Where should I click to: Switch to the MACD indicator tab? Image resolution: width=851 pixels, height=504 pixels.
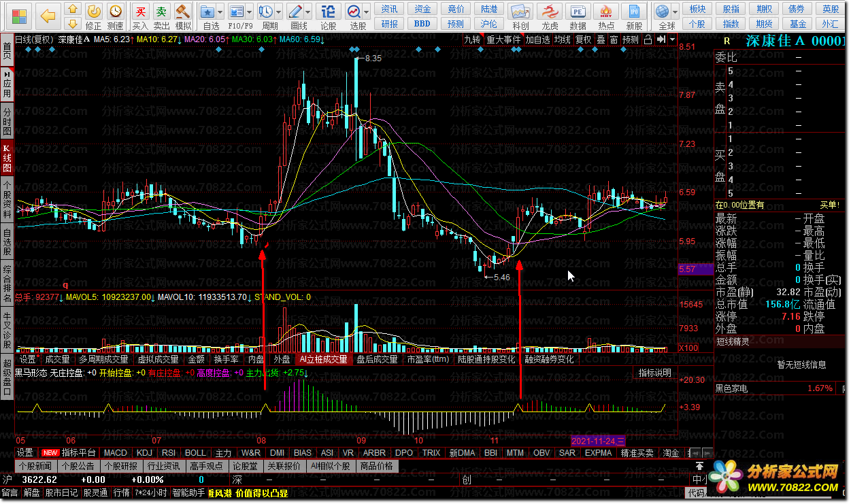[x=116, y=452]
